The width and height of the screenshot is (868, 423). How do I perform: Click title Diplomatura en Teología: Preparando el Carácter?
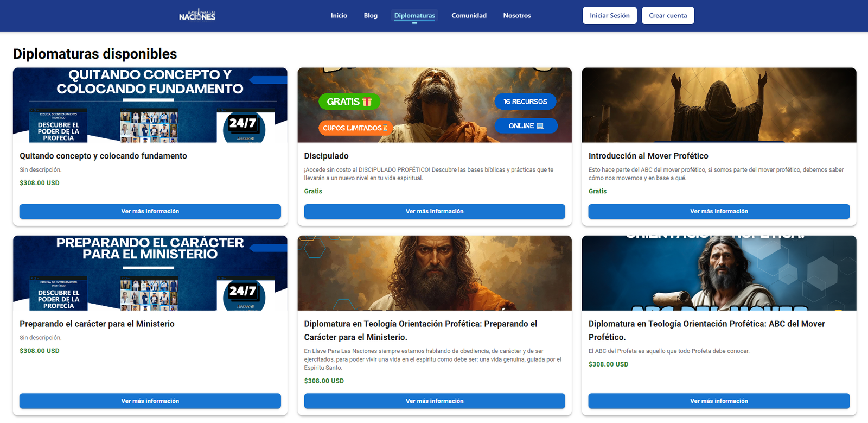[420, 330]
